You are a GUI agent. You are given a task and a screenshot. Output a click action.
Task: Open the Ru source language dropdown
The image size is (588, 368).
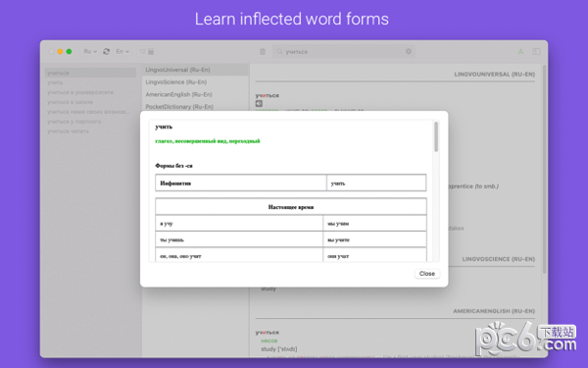point(90,51)
